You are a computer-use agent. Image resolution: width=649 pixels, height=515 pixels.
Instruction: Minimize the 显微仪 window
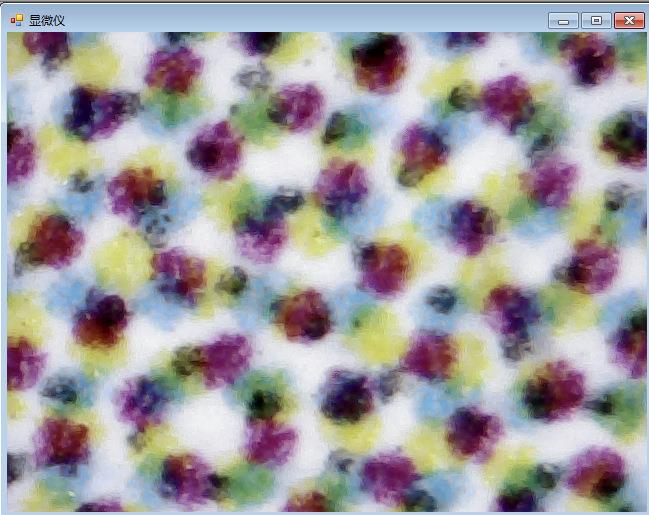tap(563, 21)
